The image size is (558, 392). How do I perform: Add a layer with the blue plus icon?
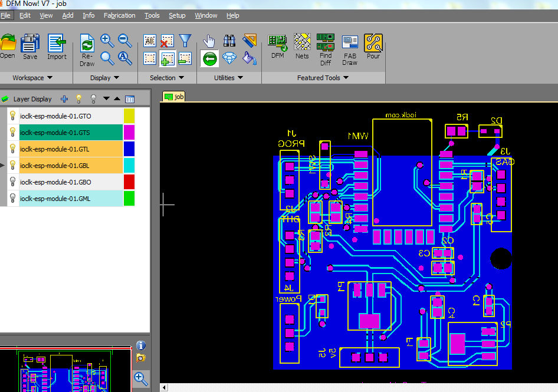click(64, 99)
